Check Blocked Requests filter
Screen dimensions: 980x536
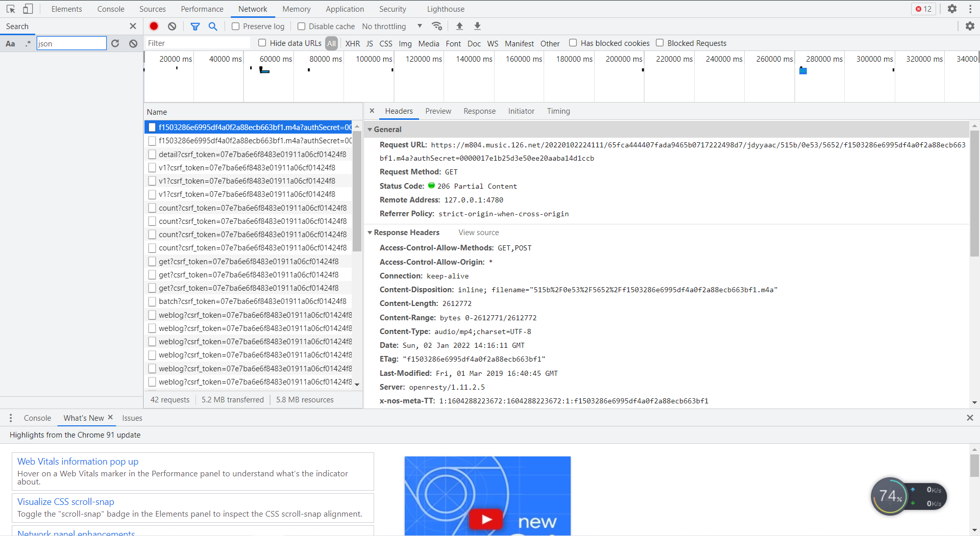659,43
